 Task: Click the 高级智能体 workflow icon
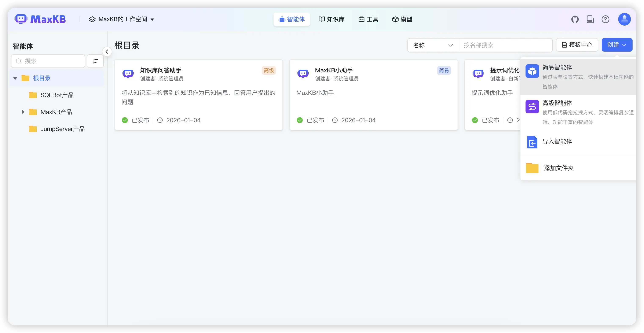click(532, 106)
